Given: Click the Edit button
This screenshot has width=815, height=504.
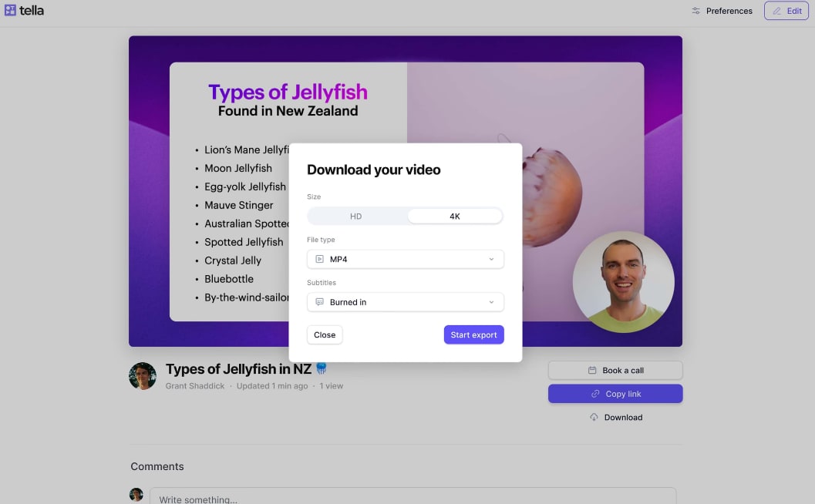Looking at the screenshot, I should pos(786,10).
